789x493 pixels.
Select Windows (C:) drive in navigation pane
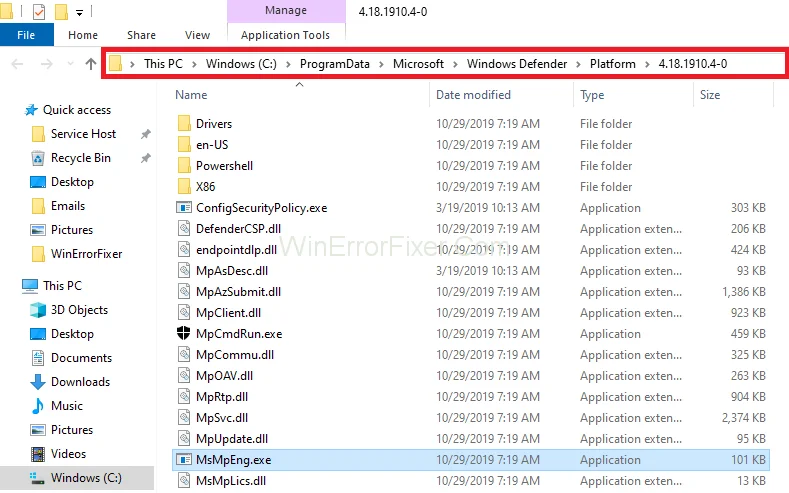point(86,478)
